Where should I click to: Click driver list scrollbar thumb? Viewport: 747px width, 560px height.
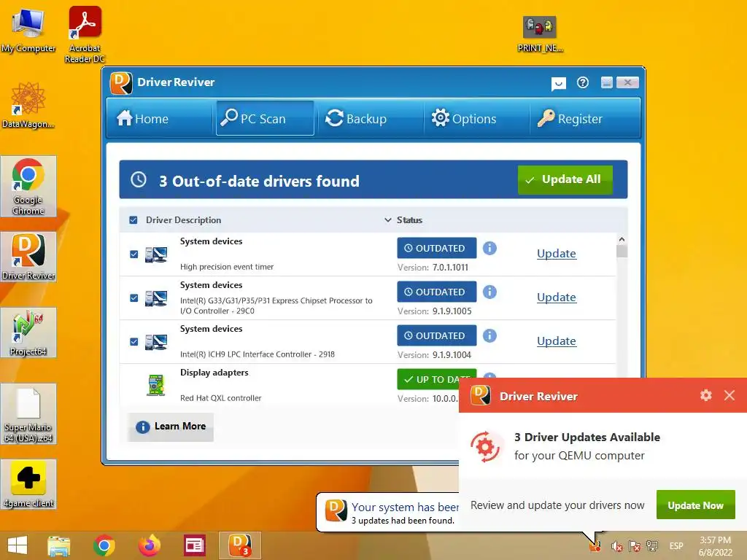tap(622, 251)
